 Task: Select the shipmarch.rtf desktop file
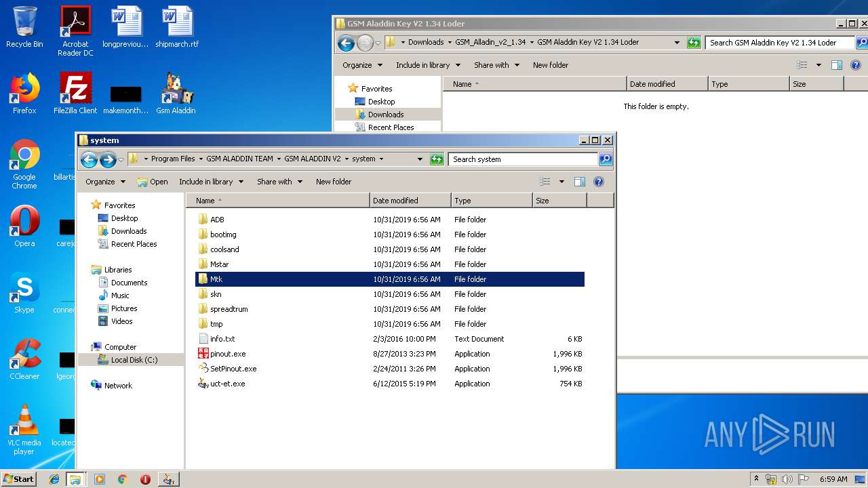coord(177,27)
